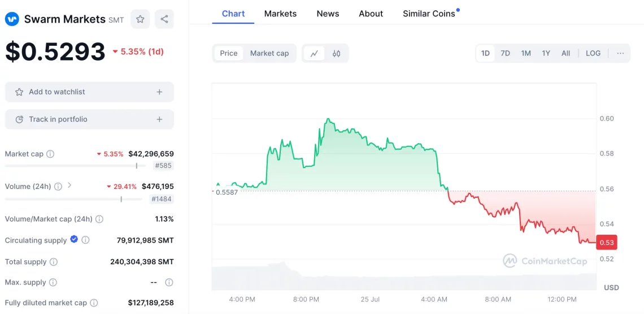
Task: Enable LOG scale on chart
Action: point(593,54)
